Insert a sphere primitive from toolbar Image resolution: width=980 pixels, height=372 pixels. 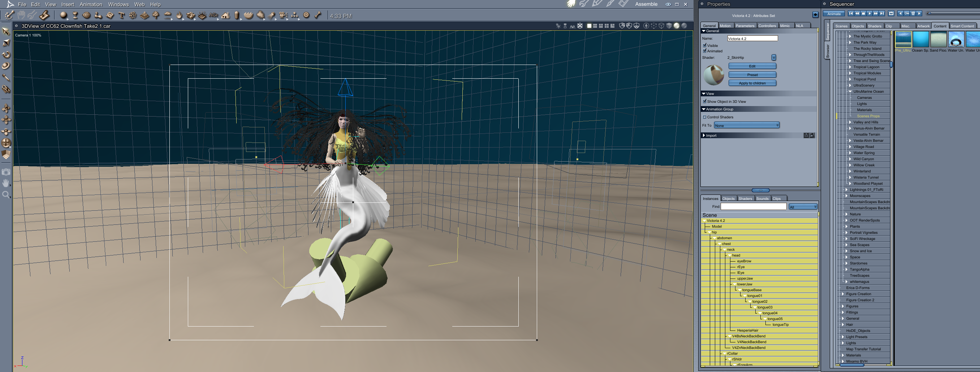pos(64,15)
